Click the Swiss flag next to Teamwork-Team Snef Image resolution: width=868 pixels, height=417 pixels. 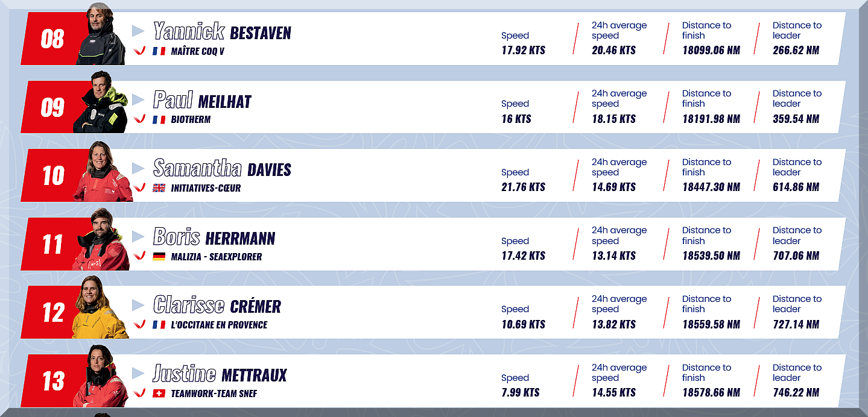(159, 393)
